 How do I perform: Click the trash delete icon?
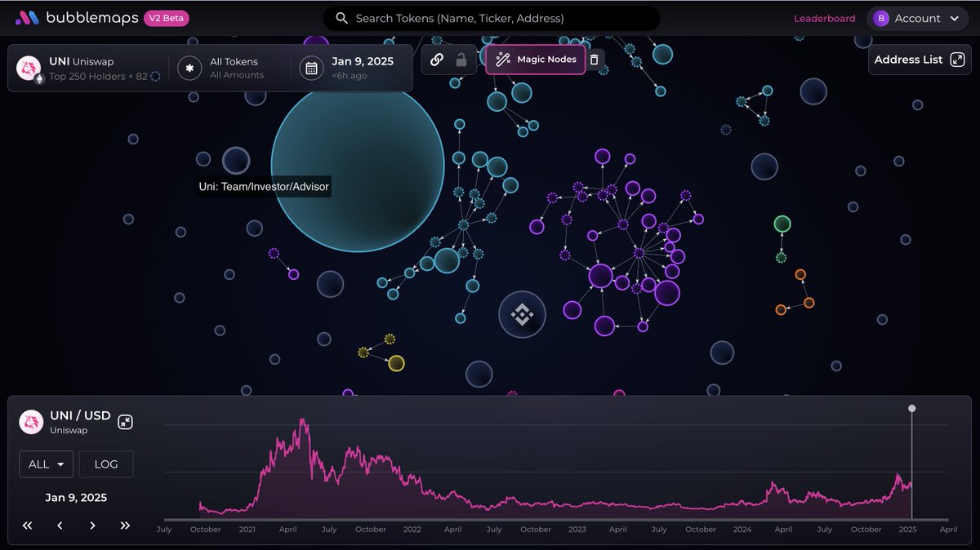[x=595, y=60]
